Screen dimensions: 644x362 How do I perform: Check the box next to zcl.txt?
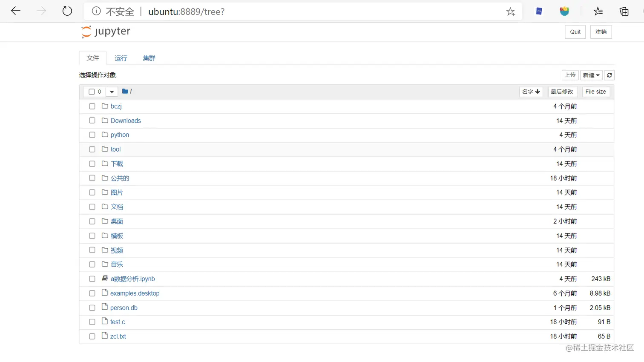(x=92, y=336)
